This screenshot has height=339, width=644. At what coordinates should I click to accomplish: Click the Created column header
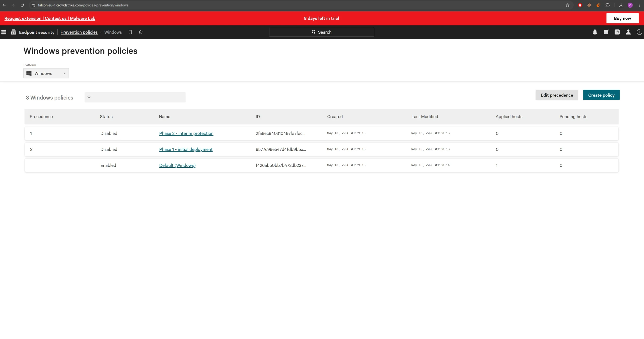[335, 116]
